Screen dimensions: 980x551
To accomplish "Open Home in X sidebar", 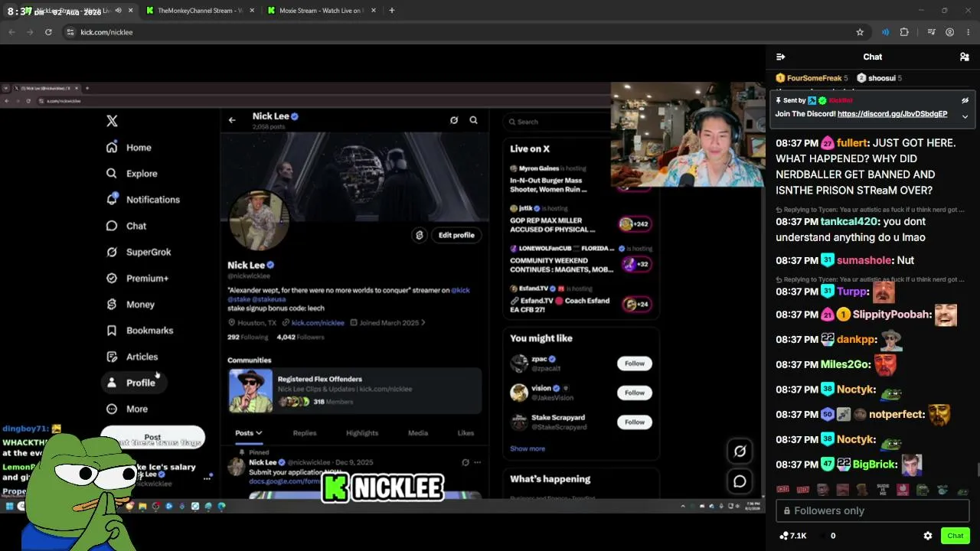I will click(x=129, y=148).
